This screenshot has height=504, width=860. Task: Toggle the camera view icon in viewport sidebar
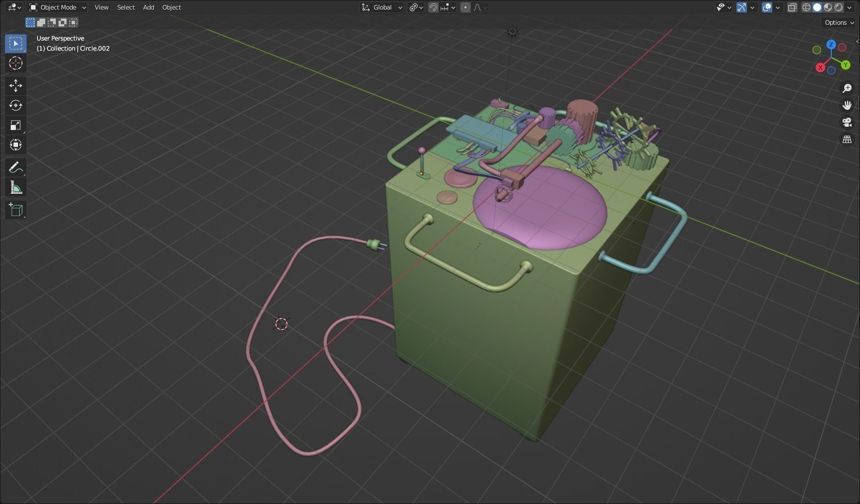pyautogui.click(x=847, y=122)
